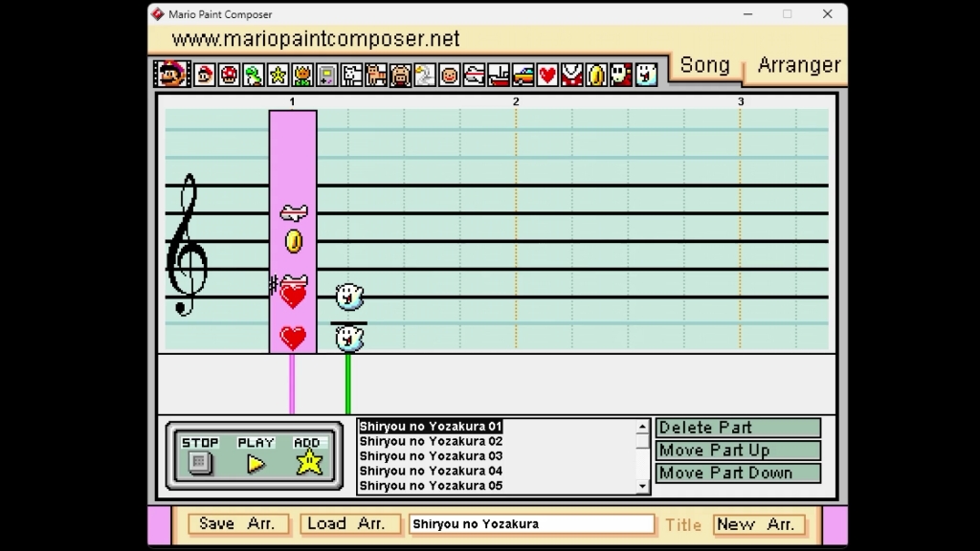This screenshot has height=551, width=980.
Task: Select the piranha plant instrument
Action: pyautogui.click(x=572, y=75)
